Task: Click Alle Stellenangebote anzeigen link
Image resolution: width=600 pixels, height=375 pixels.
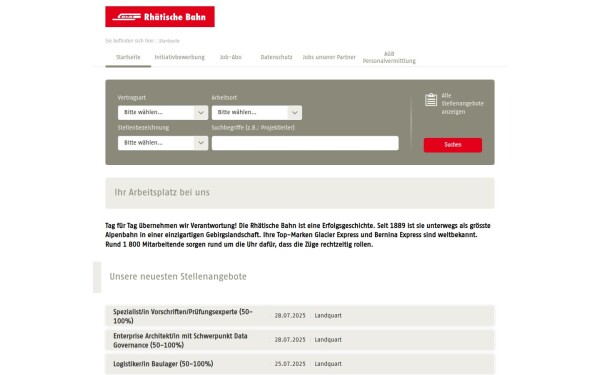Action: (462, 104)
